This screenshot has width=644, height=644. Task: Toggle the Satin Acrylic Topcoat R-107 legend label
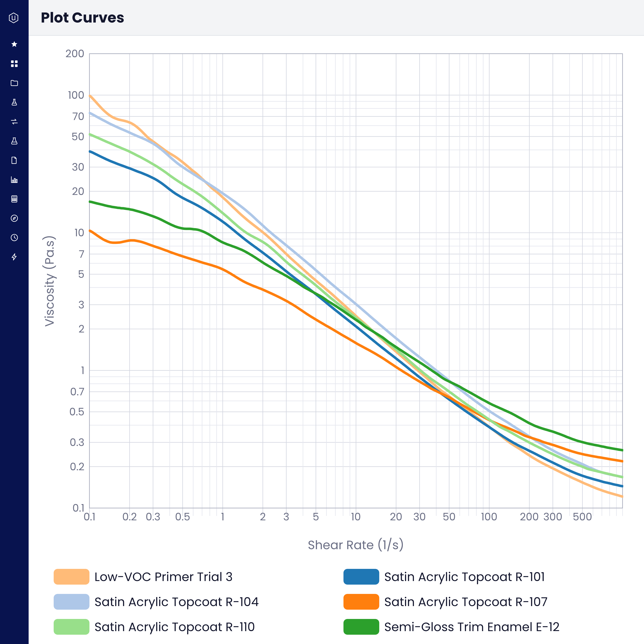[466, 602]
